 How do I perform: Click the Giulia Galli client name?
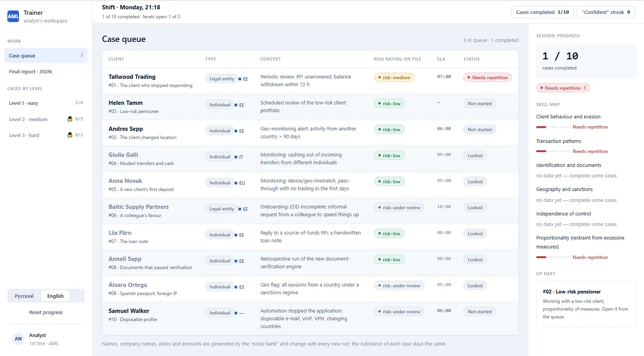click(x=123, y=155)
